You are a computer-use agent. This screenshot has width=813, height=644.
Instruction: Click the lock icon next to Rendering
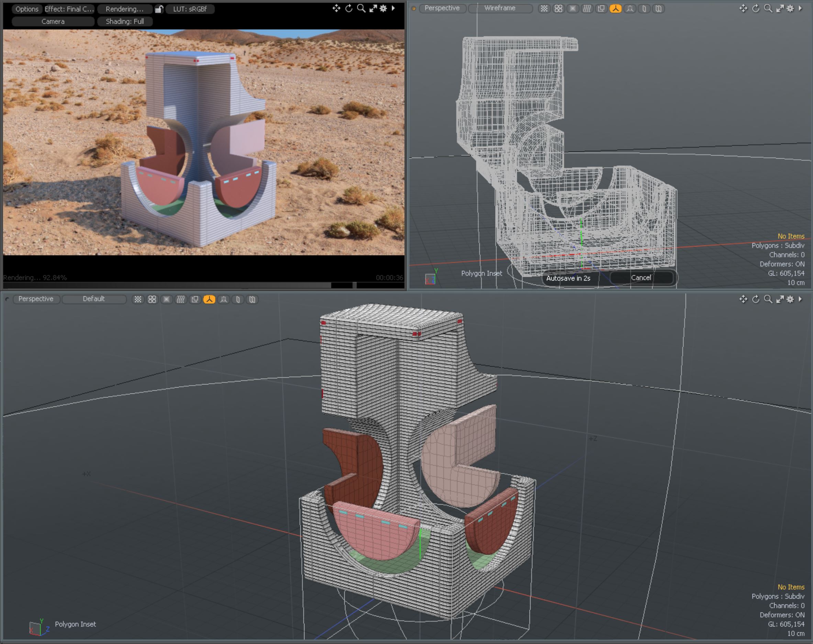pyautogui.click(x=159, y=9)
